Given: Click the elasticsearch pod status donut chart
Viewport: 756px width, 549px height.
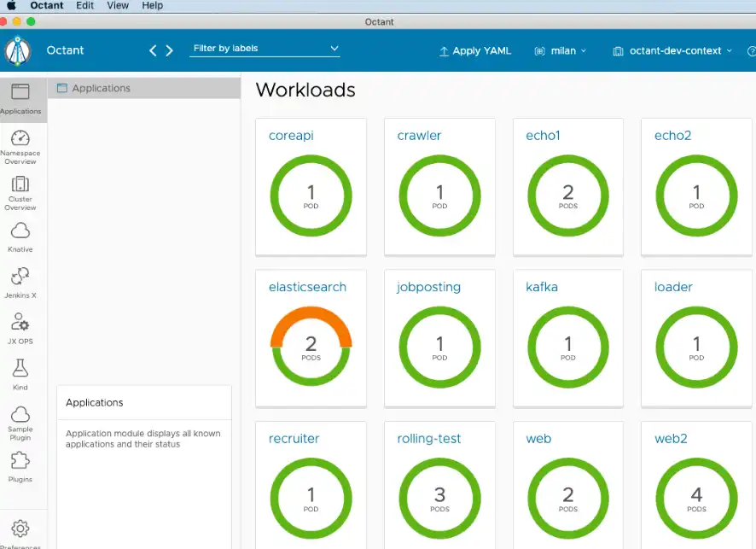Looking at the screenshot, I should point(311,347).
